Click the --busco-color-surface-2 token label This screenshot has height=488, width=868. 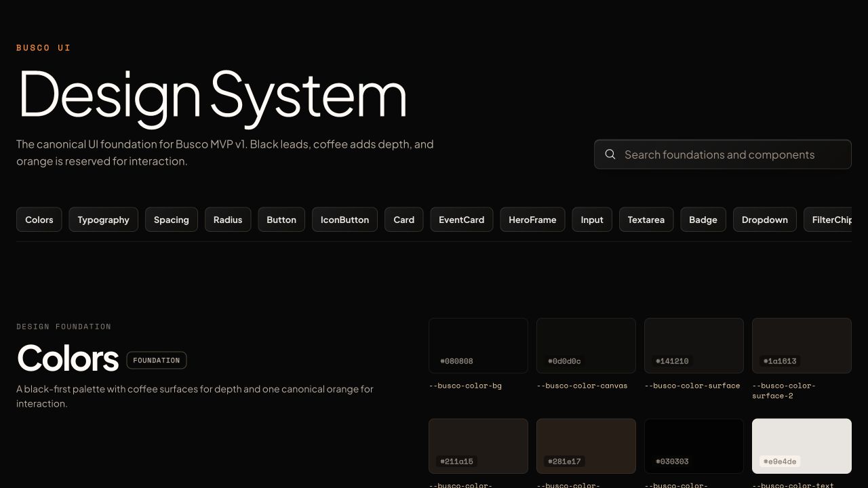point(784,390)
